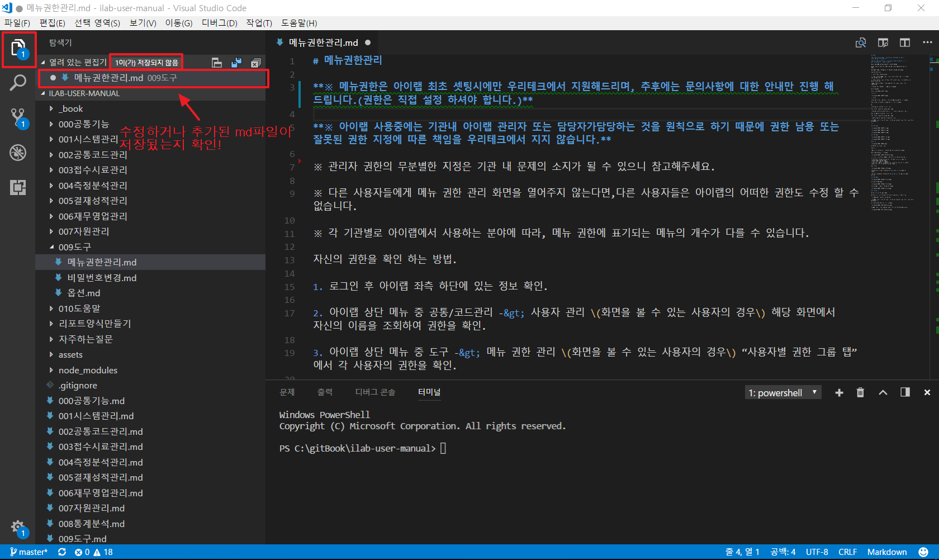The width and height of the screenshot is (939, 560).
Task: Click the master* branch in status bar
Action: coord(29,552)
